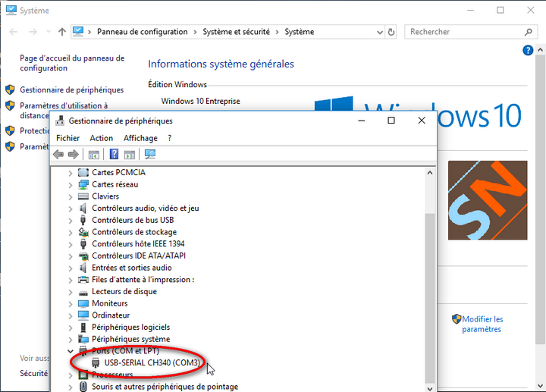The width and height of the screenshot is (546, 392).
Task: Select Périphériques logiciels tree item
Action: [130, 328]
